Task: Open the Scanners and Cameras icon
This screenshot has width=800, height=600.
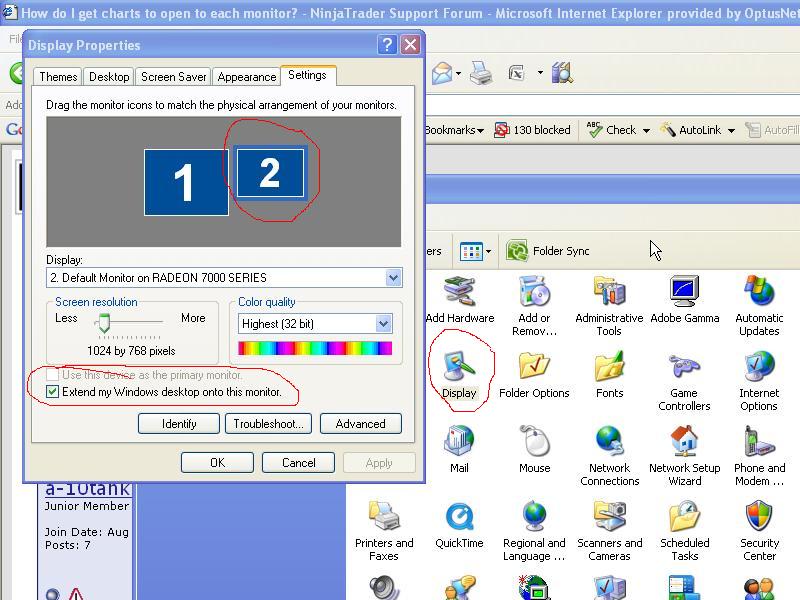Action: point(609,531)
